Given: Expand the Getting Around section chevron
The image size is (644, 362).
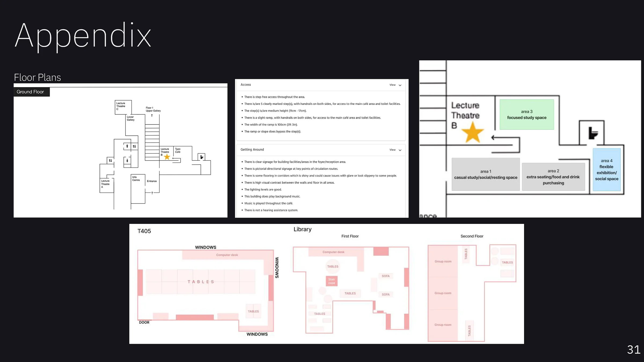Looking at the screenshot, I should coord(400,150).
